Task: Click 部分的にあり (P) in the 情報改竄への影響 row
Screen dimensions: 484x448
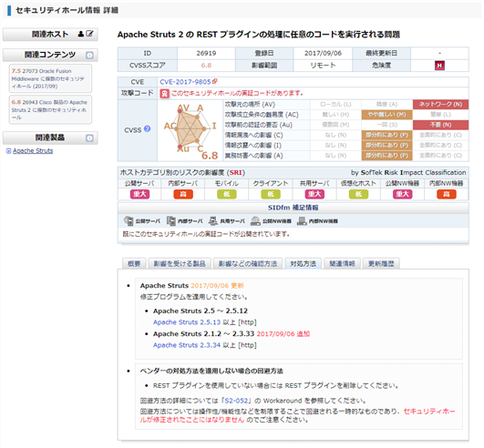Action: pos(386,145)
